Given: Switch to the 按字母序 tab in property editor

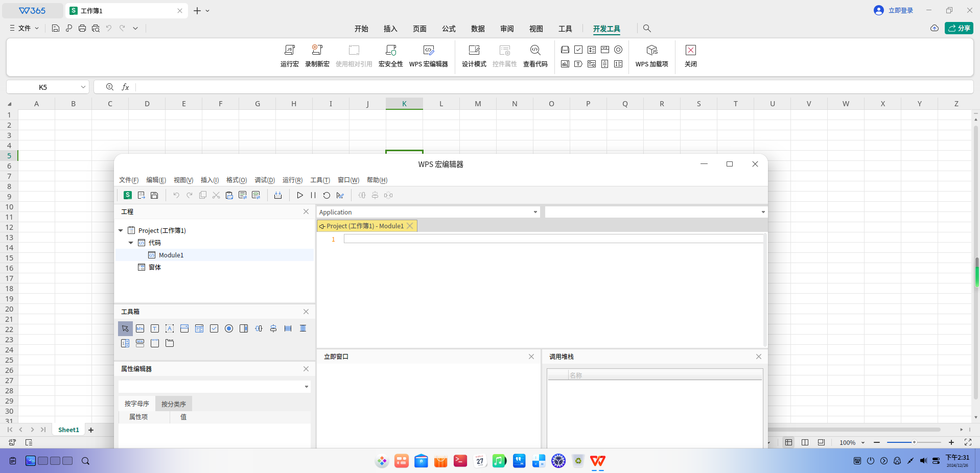Looking at the screenshot, I should tap(137, 404).
